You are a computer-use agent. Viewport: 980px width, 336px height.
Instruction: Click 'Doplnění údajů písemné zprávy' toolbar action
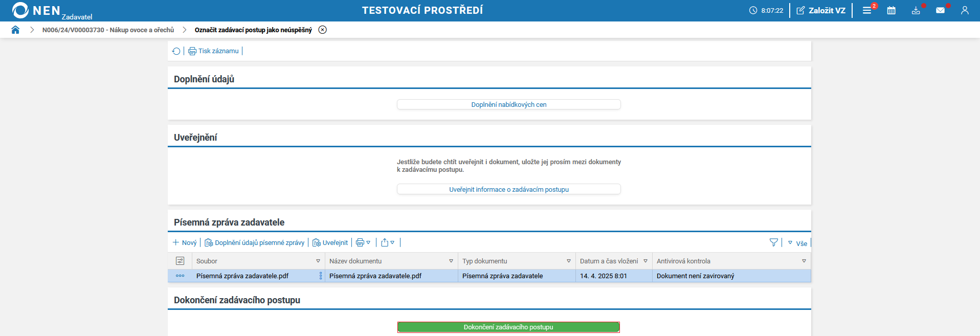click(x=255, y=242)
